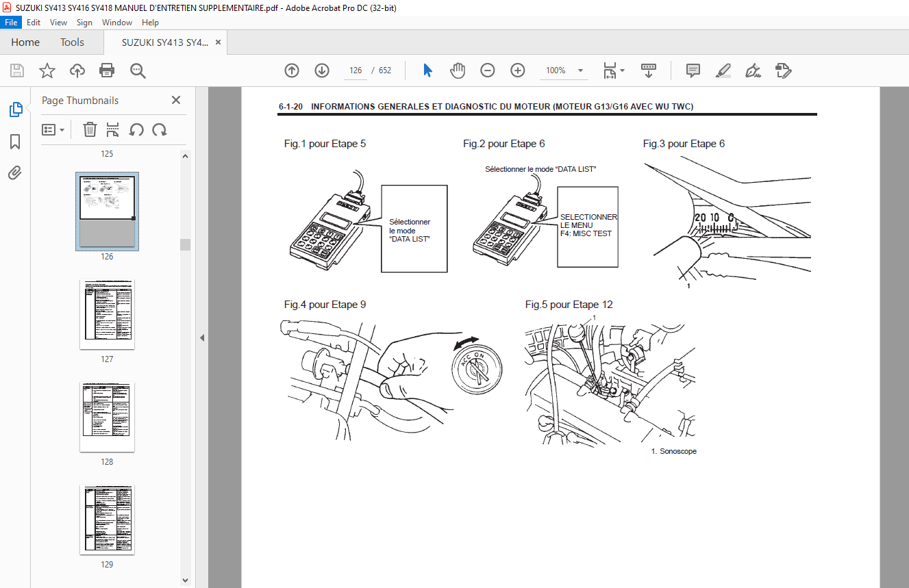Viewport: 909px width, 588px height.
Task: Click the 'Fig.1 pour Etape 5' caption
Action: click(x=325, y=144)
